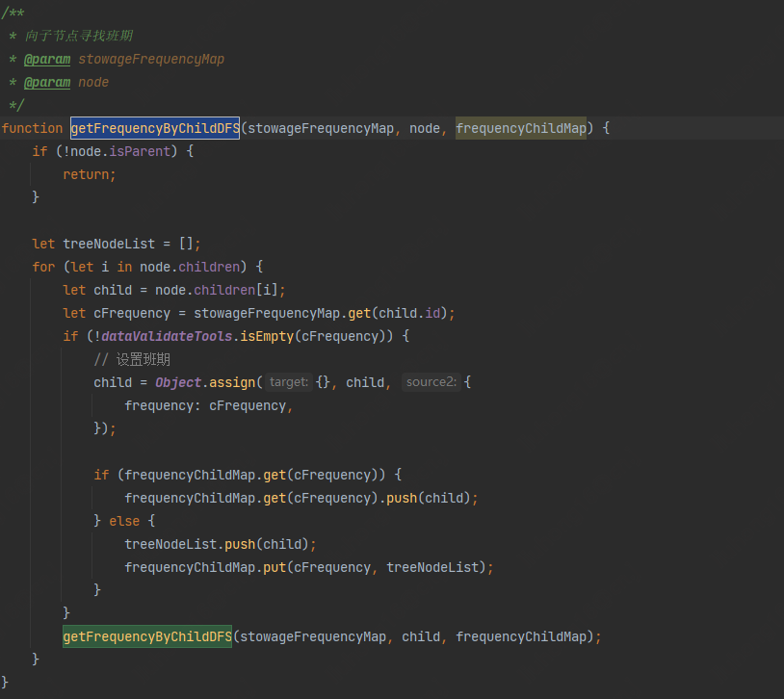This screenshot has width=784, height=699.
Task: Click the 'assign' method name
Action: (232, 382)
